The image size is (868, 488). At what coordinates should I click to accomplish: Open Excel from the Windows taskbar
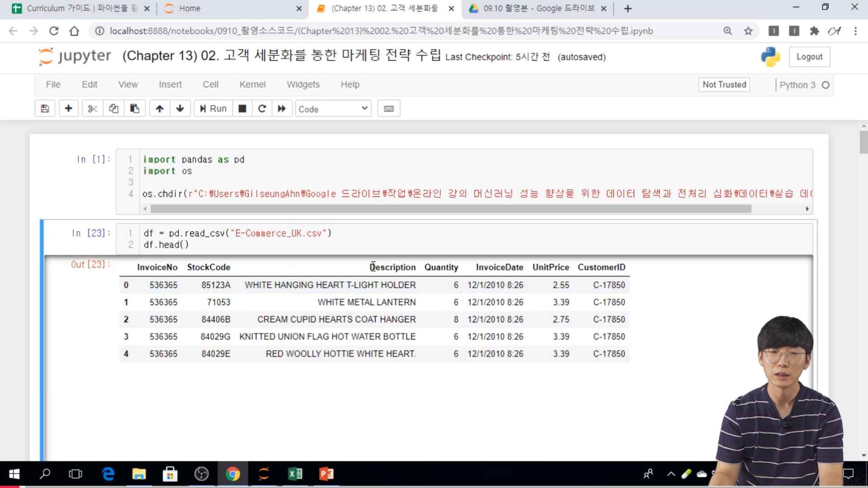[295, 474]
